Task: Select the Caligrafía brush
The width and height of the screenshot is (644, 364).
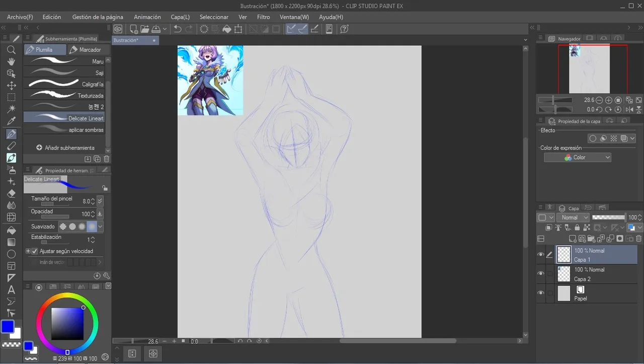Action: tap(64, 84)
